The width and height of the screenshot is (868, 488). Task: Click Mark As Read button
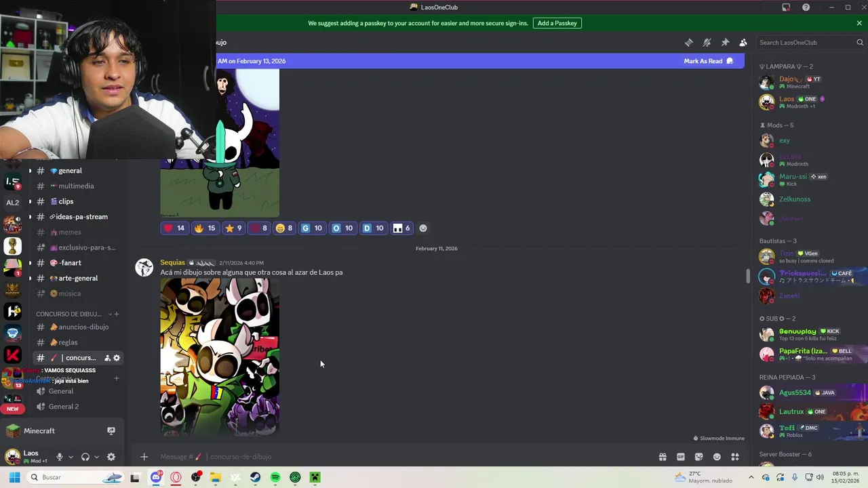709,61
